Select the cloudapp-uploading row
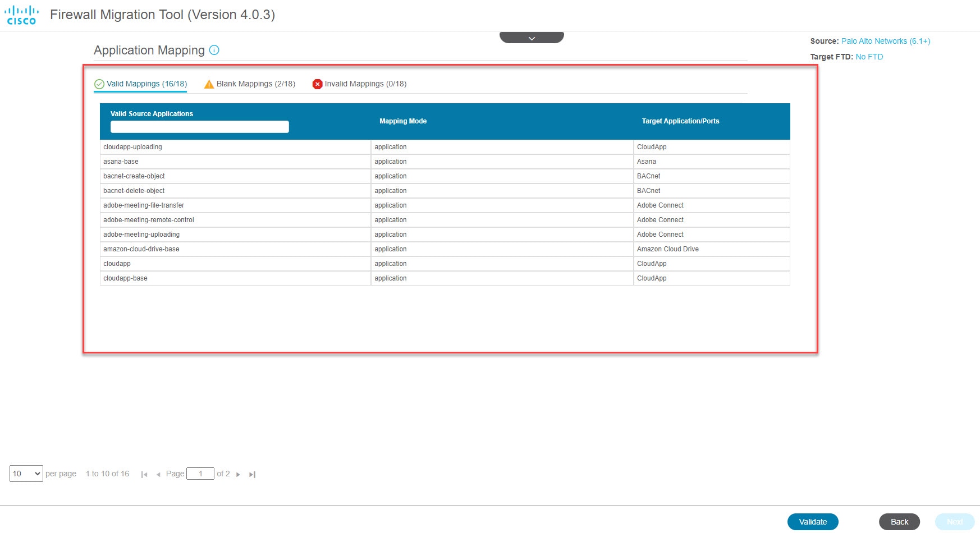980x533 pixels. point(445,147)
